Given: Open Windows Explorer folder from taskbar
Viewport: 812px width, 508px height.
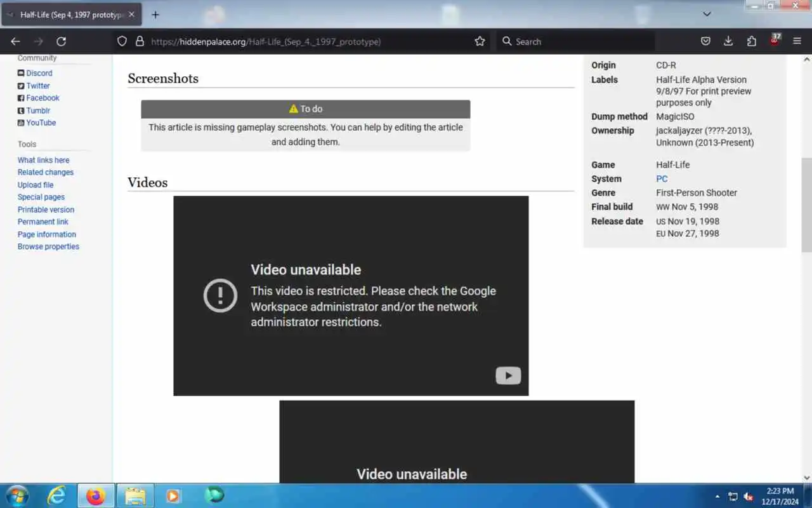Looking at the screenshot, I should pyautogui.click(x=135, y=495).
